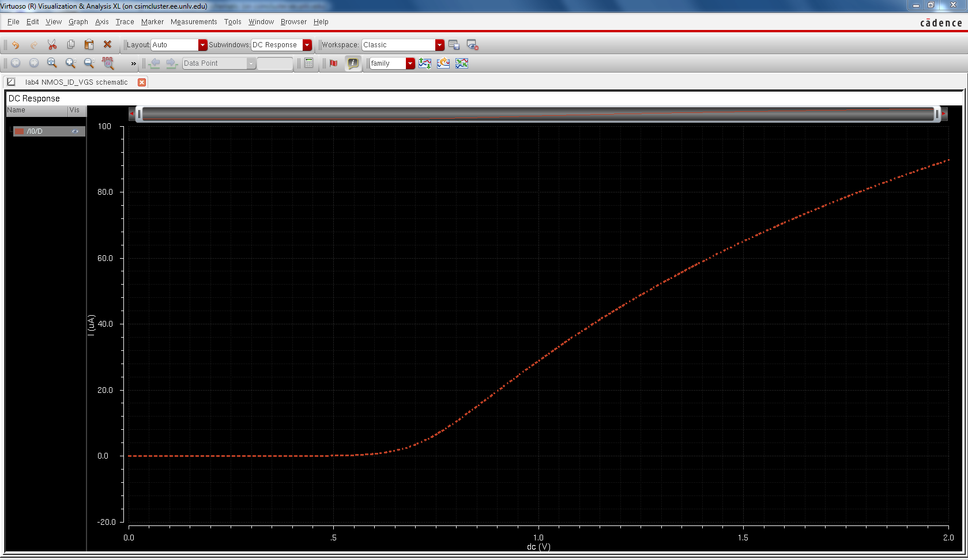Click the last trace toolbar icon
The width and height of the screenshot is (968, 560).
[x=462, y=63]
